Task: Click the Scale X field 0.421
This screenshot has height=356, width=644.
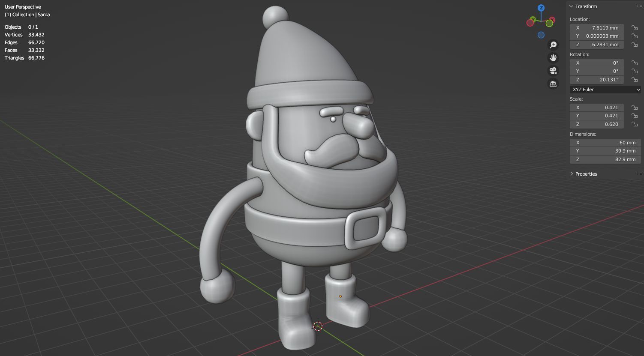Action: click(x=597, y=108)
